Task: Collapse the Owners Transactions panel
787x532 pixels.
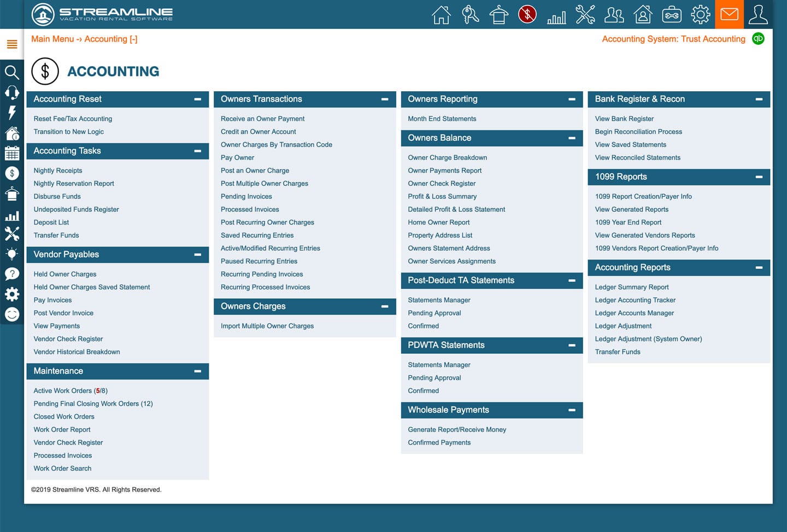Action: coord(385,99)
